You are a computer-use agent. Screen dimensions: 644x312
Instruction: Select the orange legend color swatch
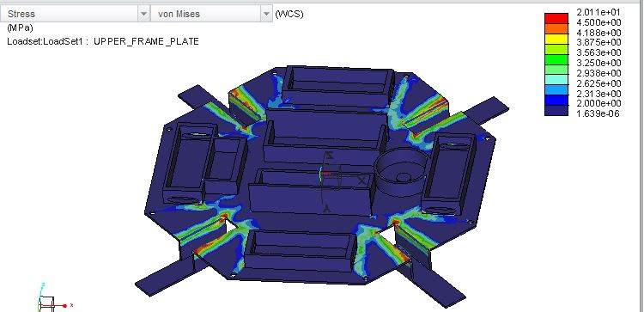(556, 28)
